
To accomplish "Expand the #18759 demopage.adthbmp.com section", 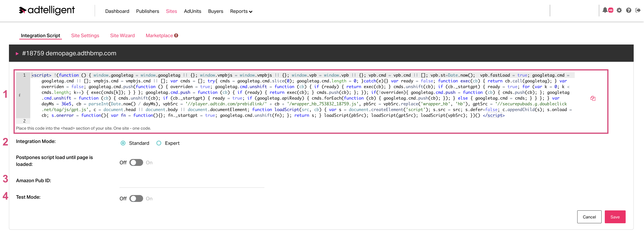I will point(17,53).
